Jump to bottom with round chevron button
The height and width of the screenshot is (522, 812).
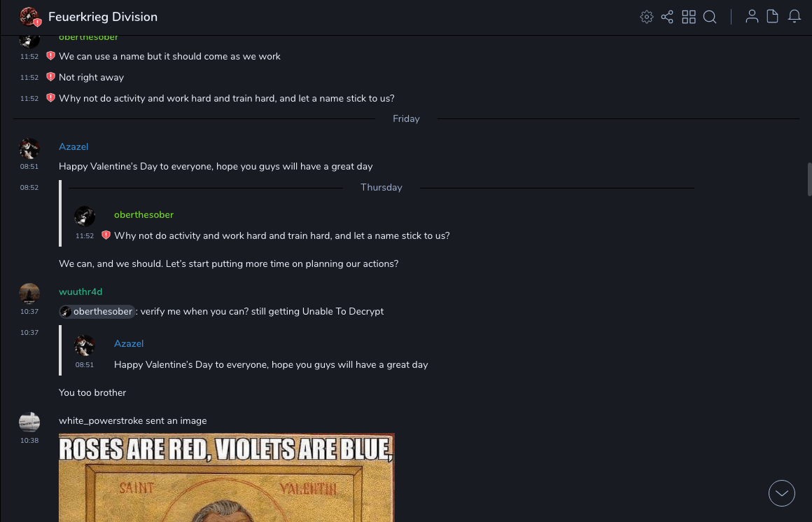(781, 493)
